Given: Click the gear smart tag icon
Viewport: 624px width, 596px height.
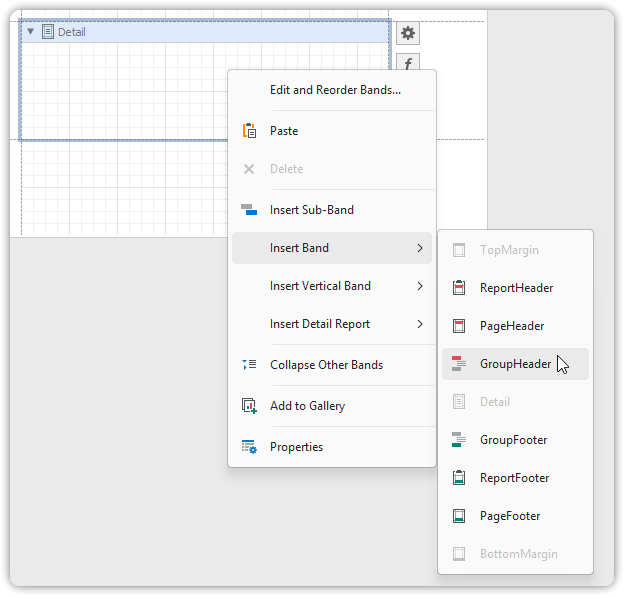Looking at the screenshot, I should point(408,33).
